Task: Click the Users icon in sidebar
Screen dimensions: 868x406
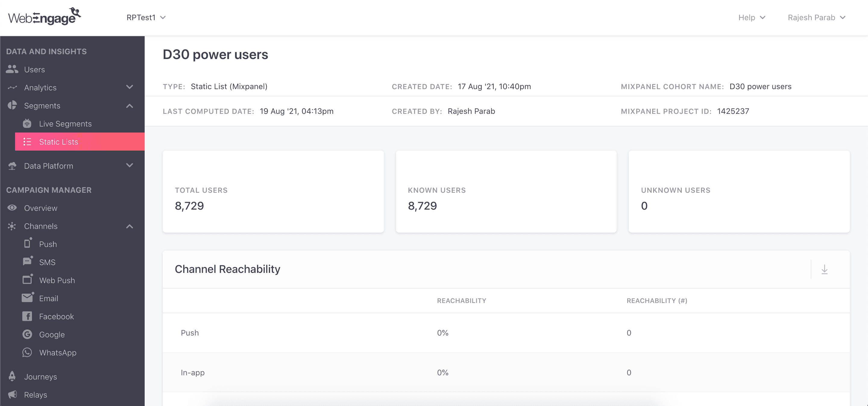Action: click(x=12, y=69)
